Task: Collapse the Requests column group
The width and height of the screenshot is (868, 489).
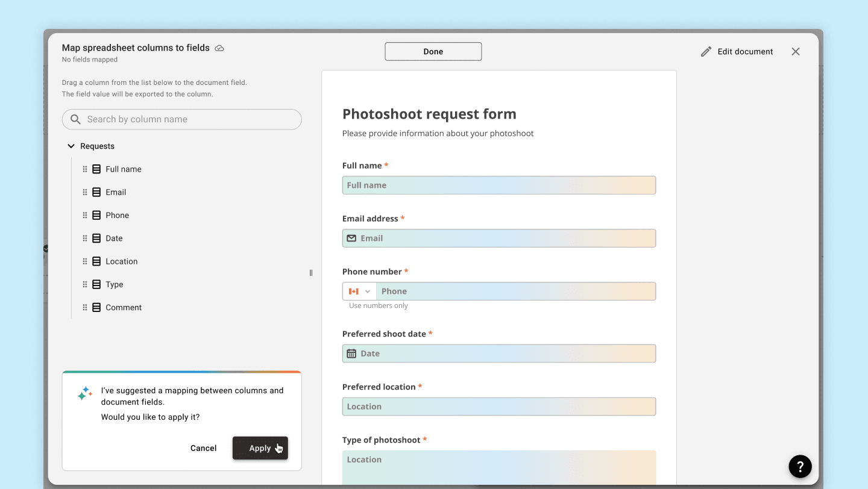Action: pos(71,146)
